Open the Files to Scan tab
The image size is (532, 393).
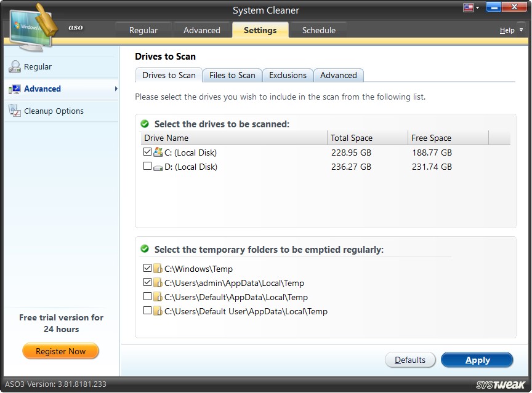[x=232, y=75]
